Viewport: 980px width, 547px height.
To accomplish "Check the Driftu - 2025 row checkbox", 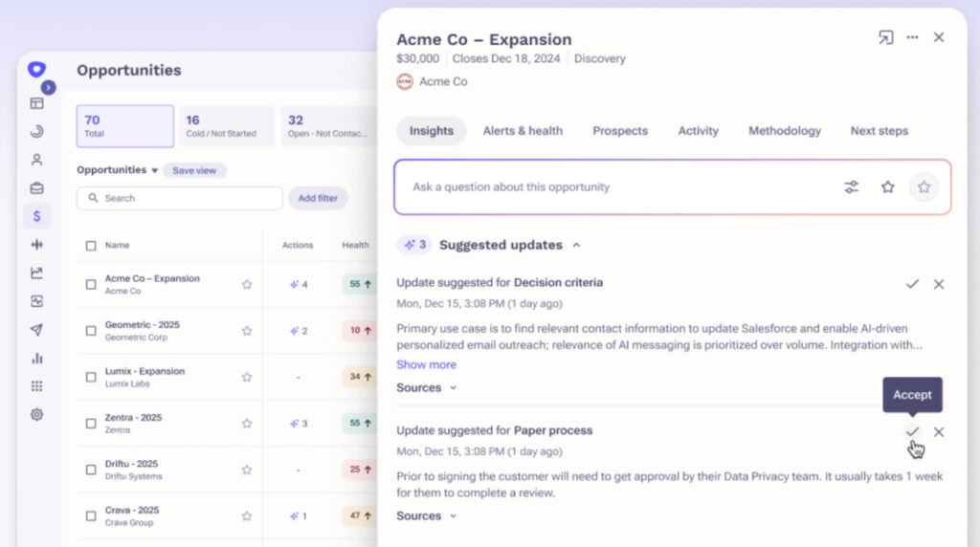I will [91, 470].
